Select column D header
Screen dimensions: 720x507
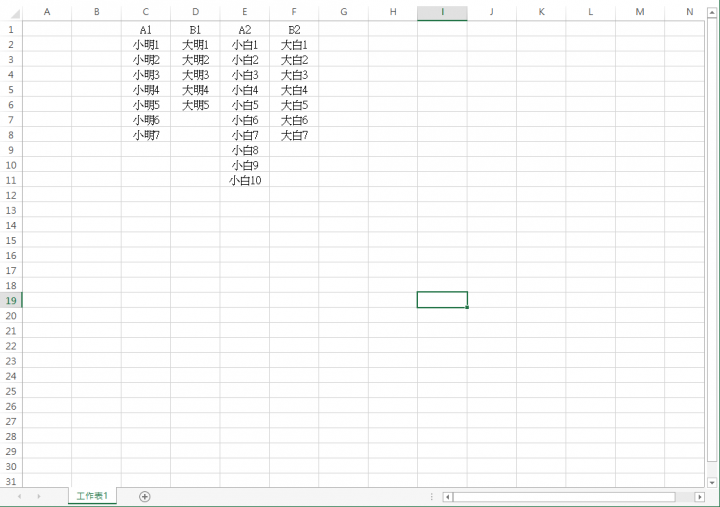pyautogui.click(x=195, y=12)
